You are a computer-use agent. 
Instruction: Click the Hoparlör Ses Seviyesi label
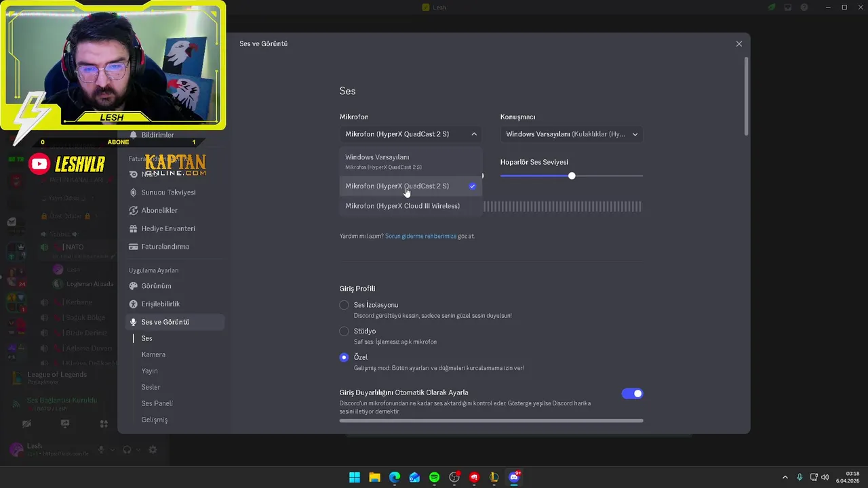tap(534, 163)
